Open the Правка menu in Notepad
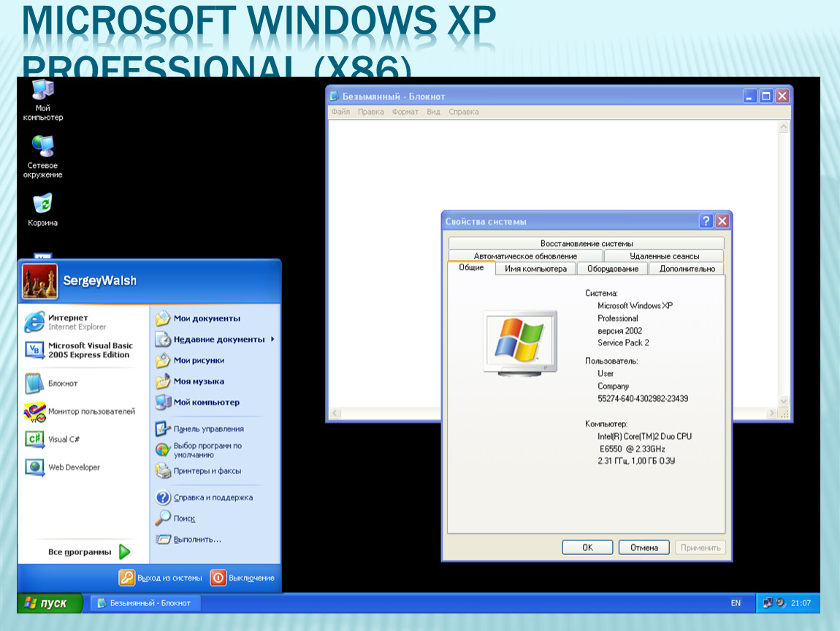This screenshot has height=631, width=840. click(371, 112)
